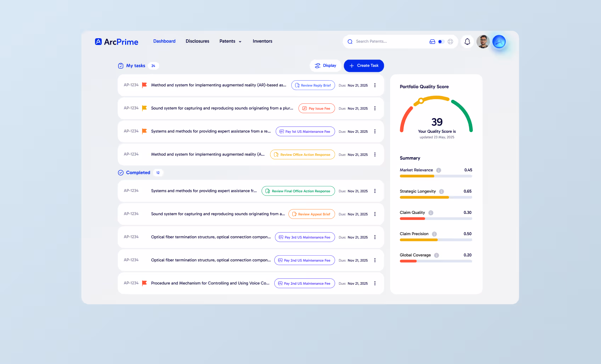The image size is (601, 364).
Task: Open the Disclosures page
Action: click(197, 41)
